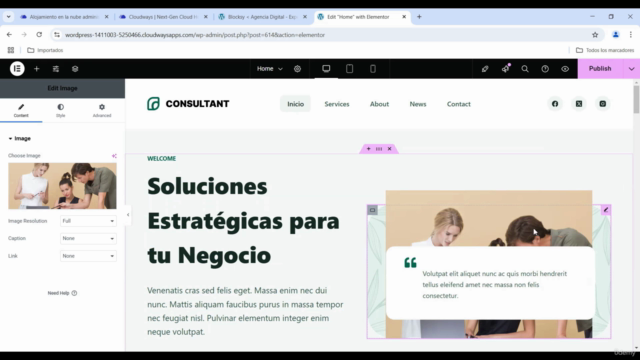
Task: Click the Contact menu item
Action: pos(458,104)
